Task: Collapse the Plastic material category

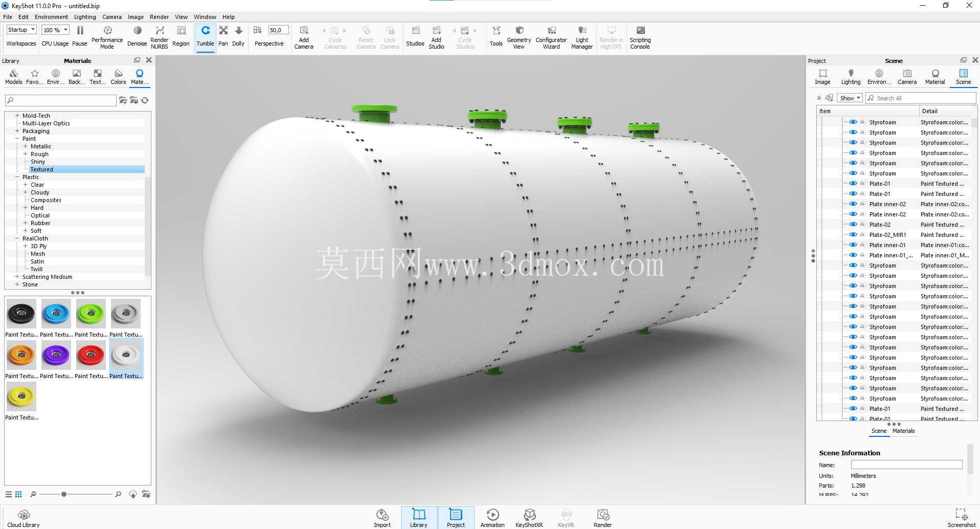Action: tap(17, 177)
